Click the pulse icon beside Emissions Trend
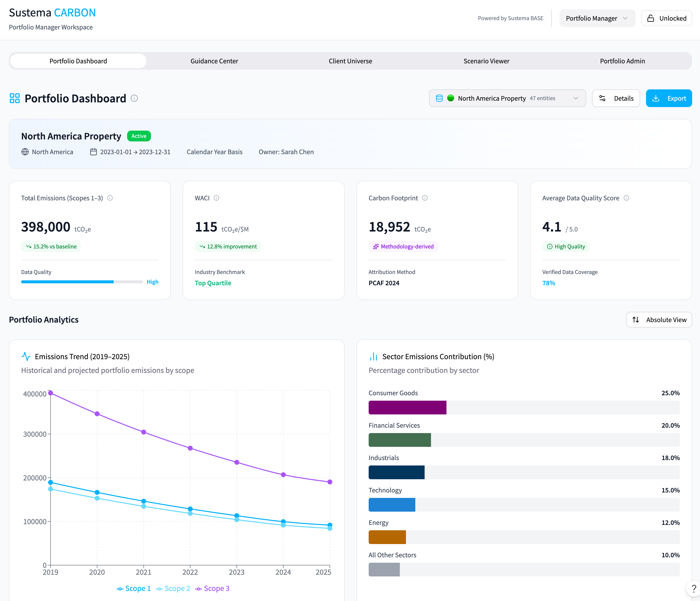Image resolution: width=700 pixels, height=601 pixels. tap(26, 356)
